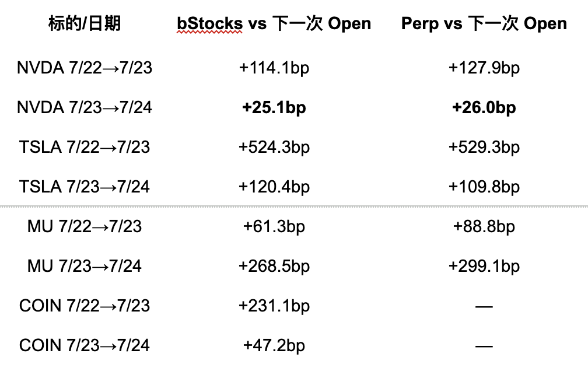Click the +299.1bp value
Viewport: 588px width, 371px height.
pyautogui.click(x=484, y=267)
